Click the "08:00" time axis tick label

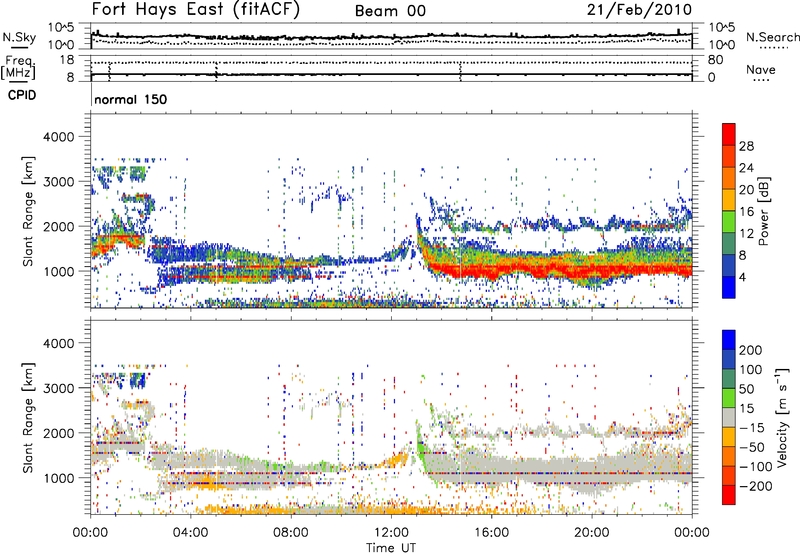(x=291, y=533)
